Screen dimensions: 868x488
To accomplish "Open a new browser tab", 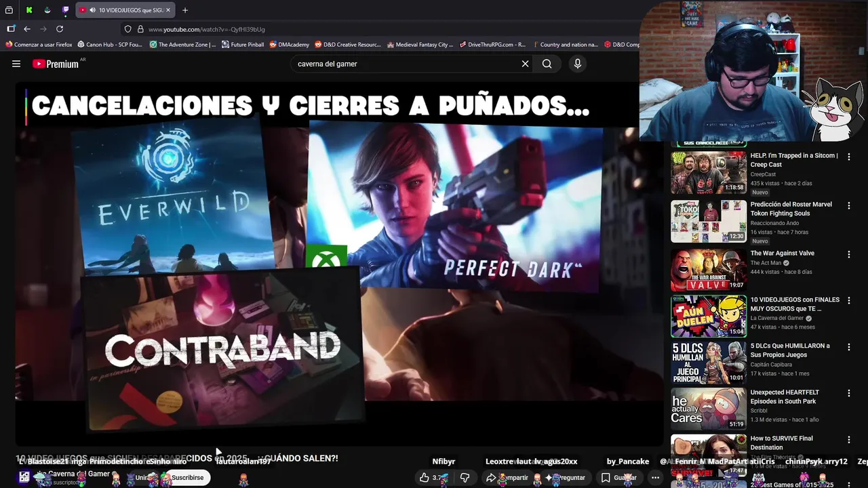I will 185,10.
